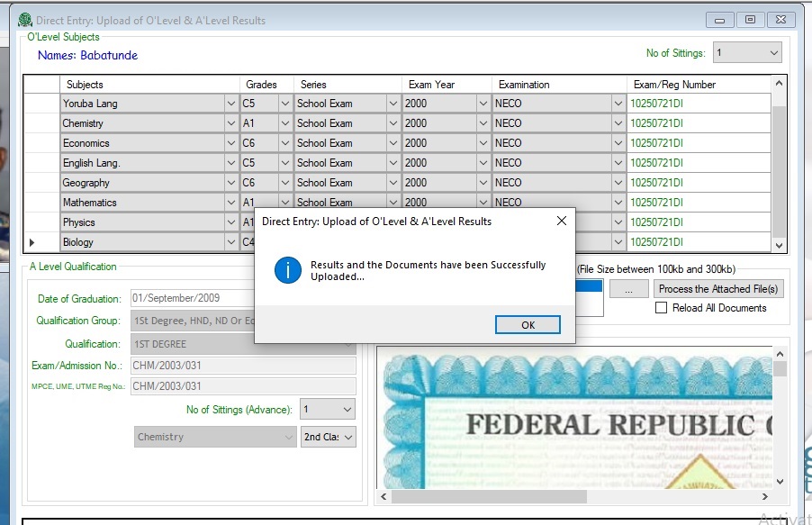Click the blue information icon in dialog
This screenshot has height=525, width=812.
(287, 270)
